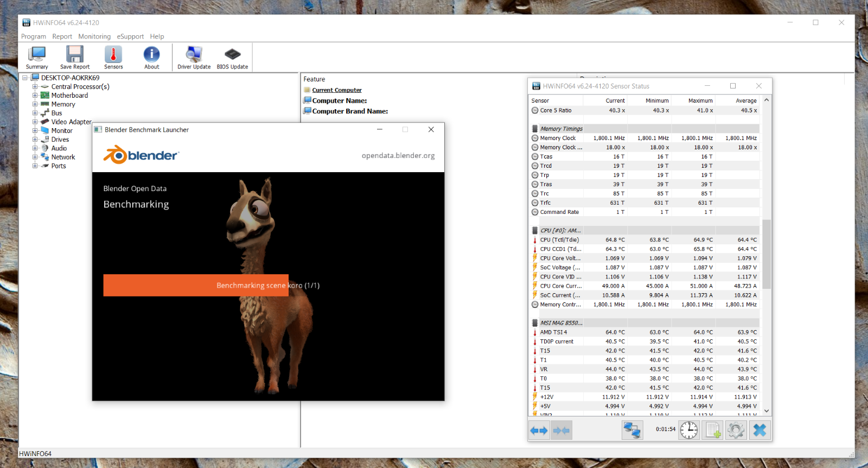Select the VR temperature row
This screenshot has height=468, width=868.
pos(644,369)
